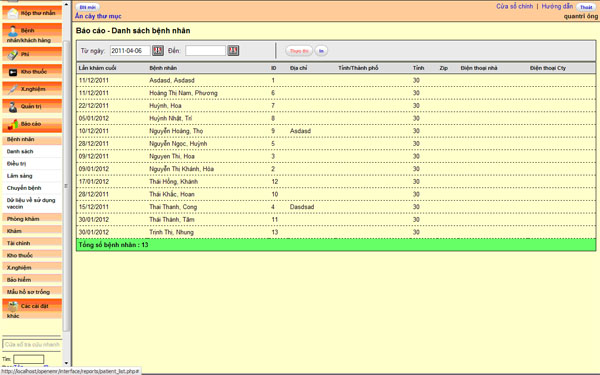Image resolution: width=600 pixels, height=375 pixels.
Task: Sort by Địa chỉ column header
Action: 298,68
